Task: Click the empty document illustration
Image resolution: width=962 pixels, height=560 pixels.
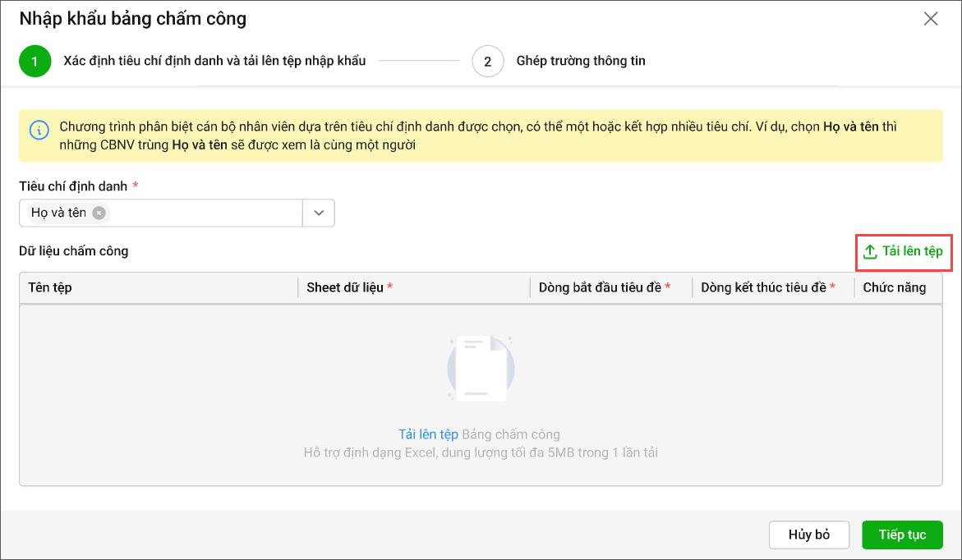Action: coord(481,369)
